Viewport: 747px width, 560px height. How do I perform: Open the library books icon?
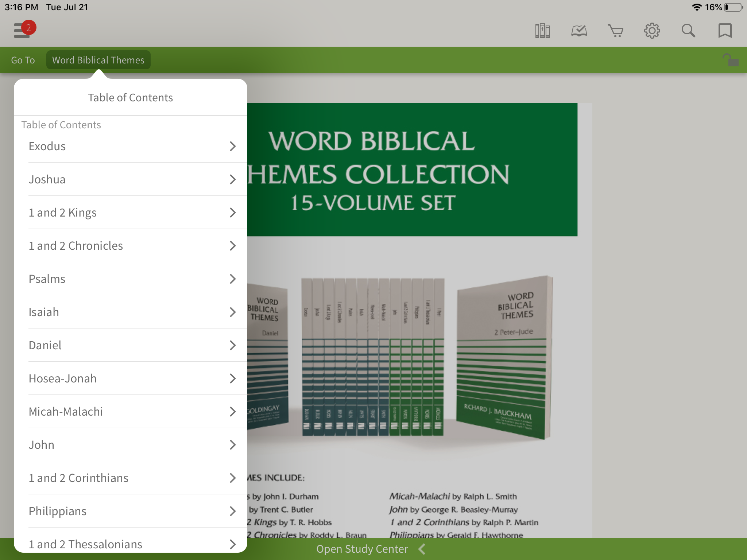[x=542, y=31]
